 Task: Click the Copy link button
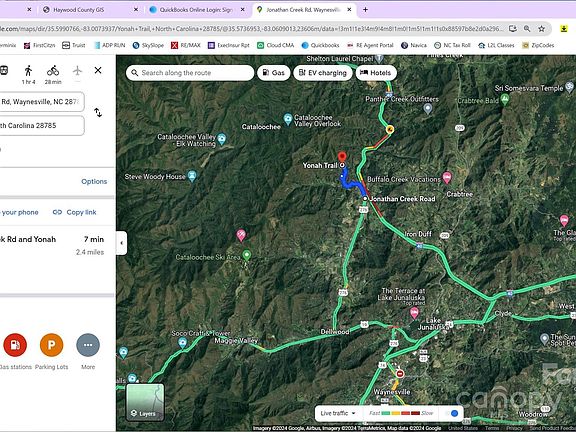(75, 212)
